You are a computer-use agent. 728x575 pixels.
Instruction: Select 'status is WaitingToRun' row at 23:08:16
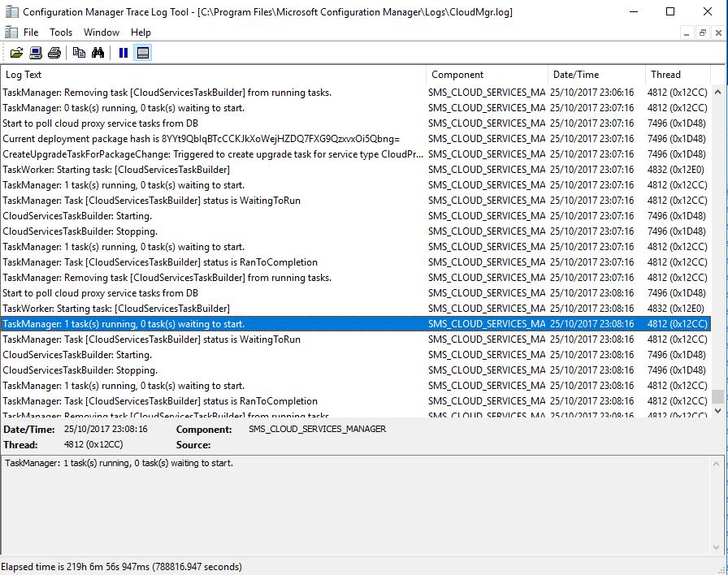[356, 339]
